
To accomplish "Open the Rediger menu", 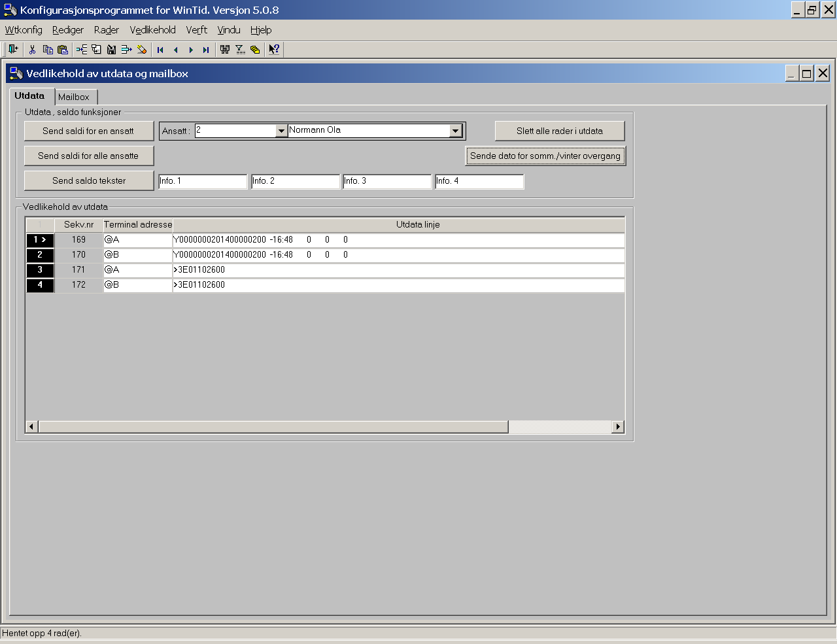I will click(68, 30).
